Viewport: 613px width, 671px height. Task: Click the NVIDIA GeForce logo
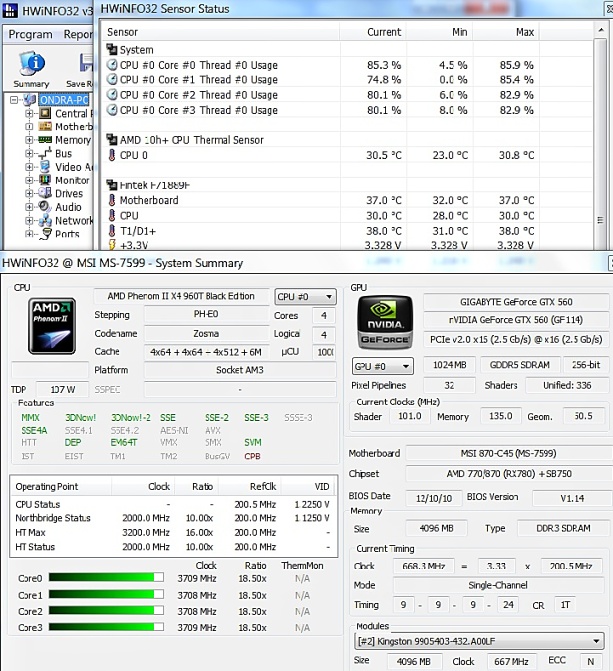(x=385, y=323)
